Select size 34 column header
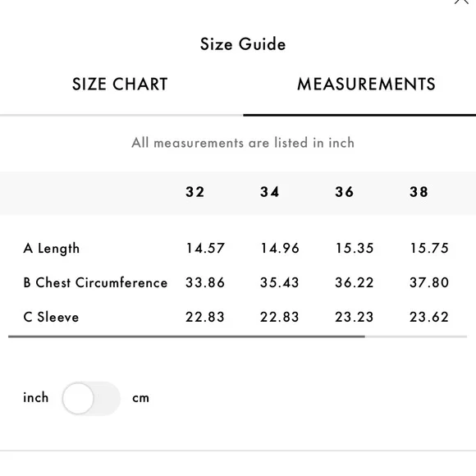 pos(269,192)
